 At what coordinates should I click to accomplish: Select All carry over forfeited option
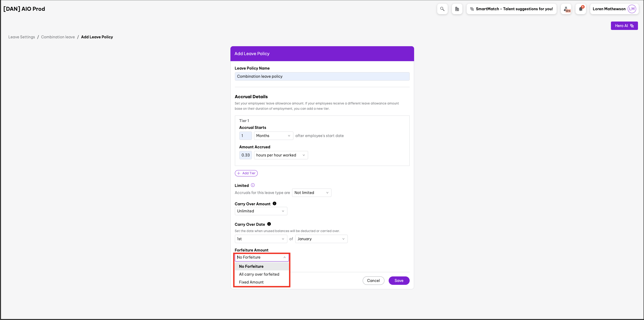(x=259, y=274)
